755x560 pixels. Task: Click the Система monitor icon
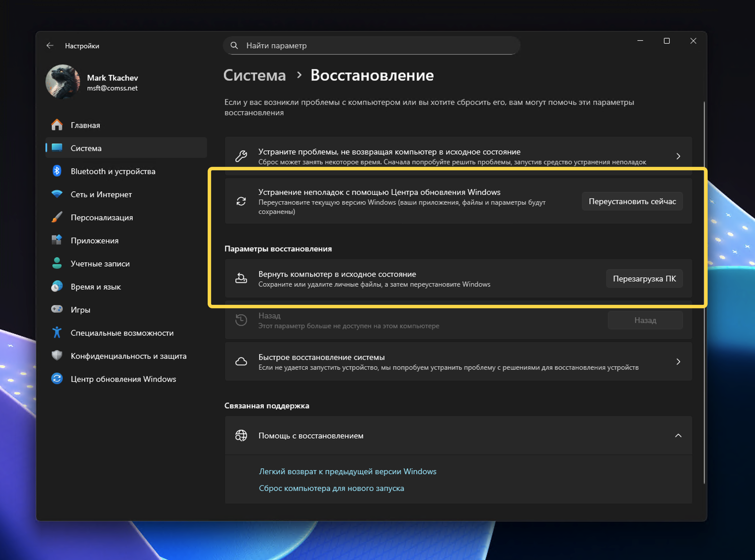(x=57, y=148)
